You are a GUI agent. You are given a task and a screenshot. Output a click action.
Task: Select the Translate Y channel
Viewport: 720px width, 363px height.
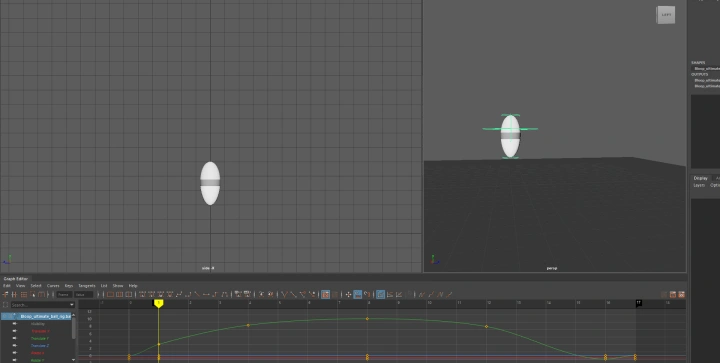point(40,339)
